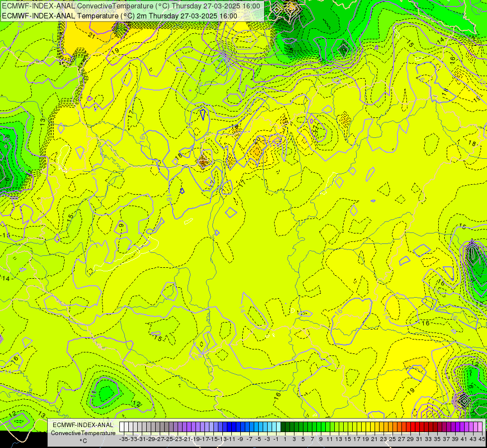Viewport: 487px width, 448px height.
Task: Click the 9 contour label in left-center map
Action: tap(121, 225)
